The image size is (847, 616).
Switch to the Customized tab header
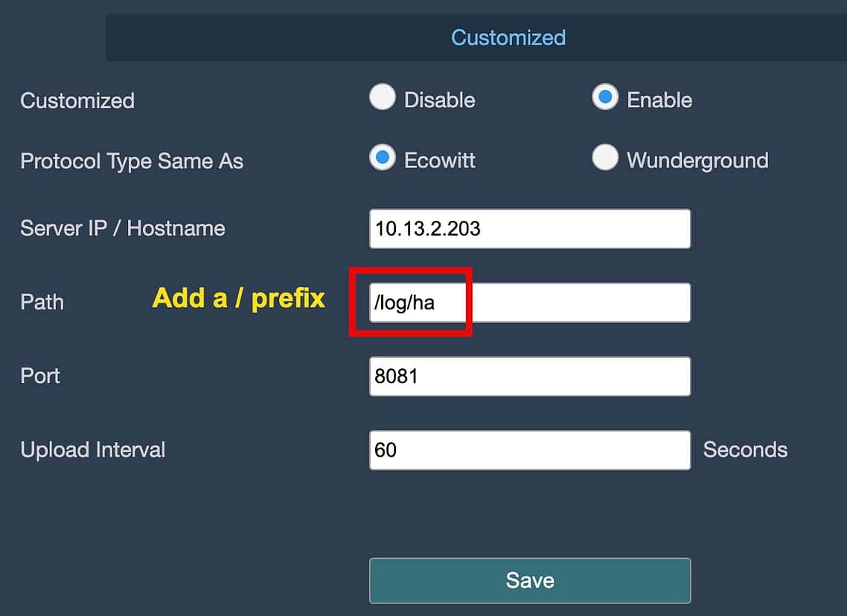[508, 37]
